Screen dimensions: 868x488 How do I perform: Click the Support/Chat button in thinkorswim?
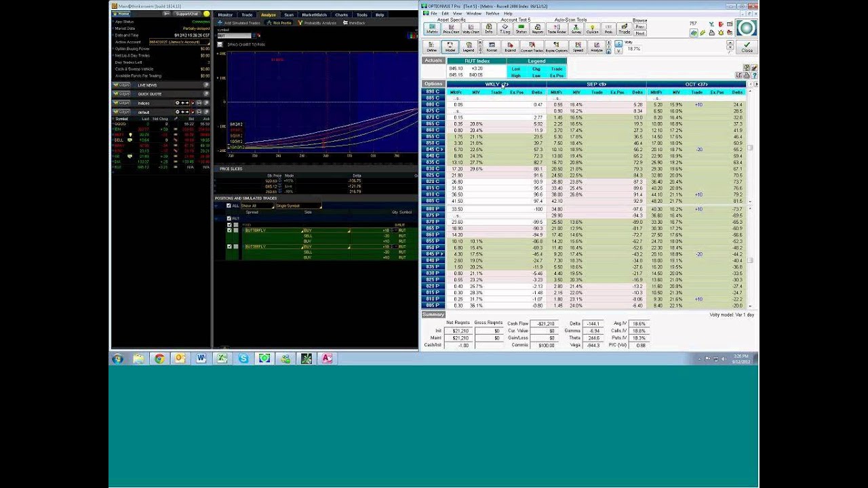point(186,14)
